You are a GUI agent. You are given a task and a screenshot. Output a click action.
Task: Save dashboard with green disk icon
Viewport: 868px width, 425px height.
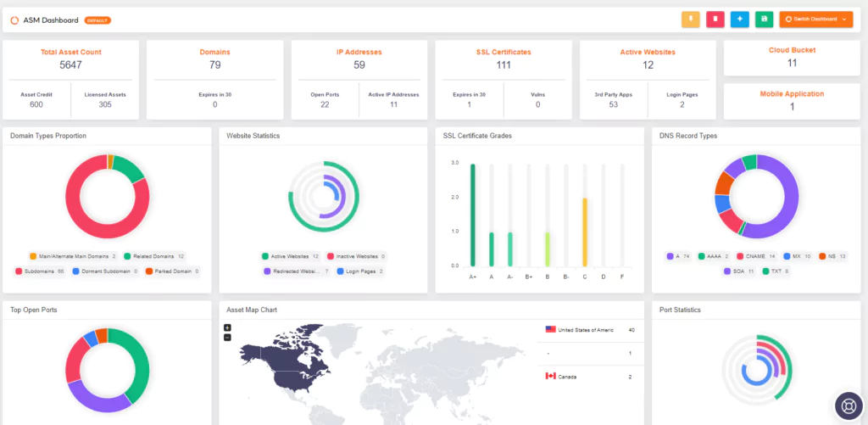[x=764, y=19]
